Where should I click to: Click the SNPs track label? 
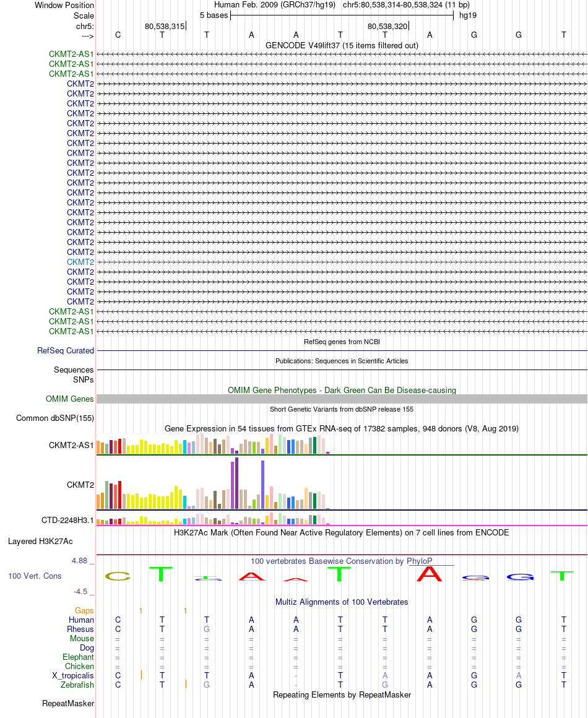click(84, 379)
